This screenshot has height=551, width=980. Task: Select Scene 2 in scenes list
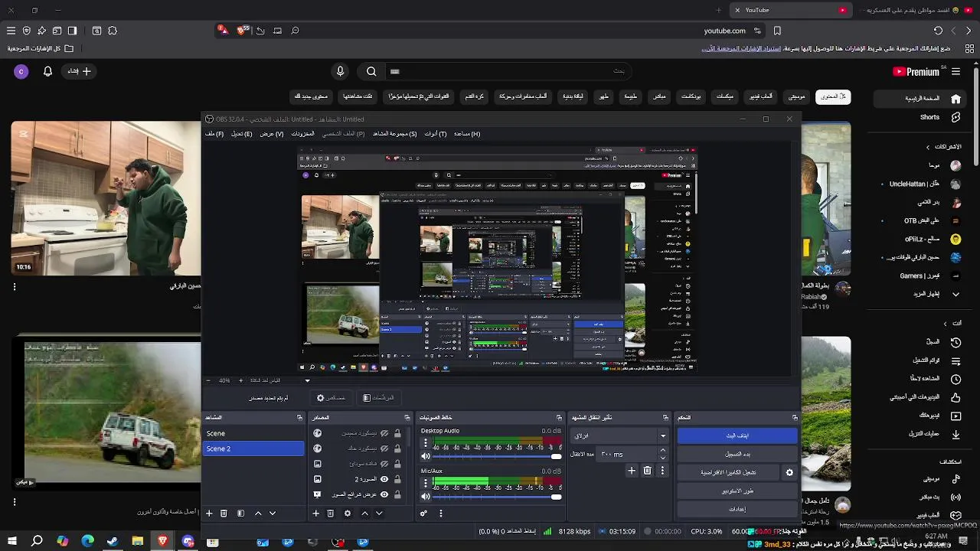click(x=253, y=448)
